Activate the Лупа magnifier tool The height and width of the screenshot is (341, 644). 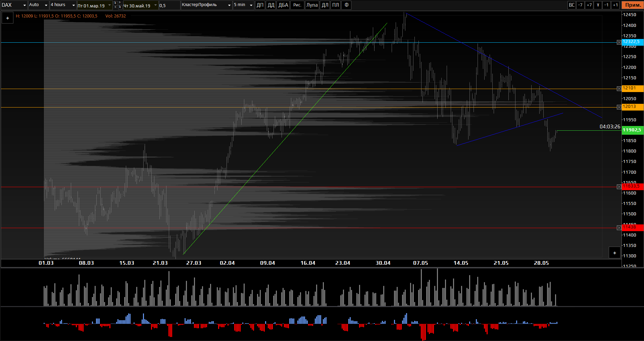312,5
